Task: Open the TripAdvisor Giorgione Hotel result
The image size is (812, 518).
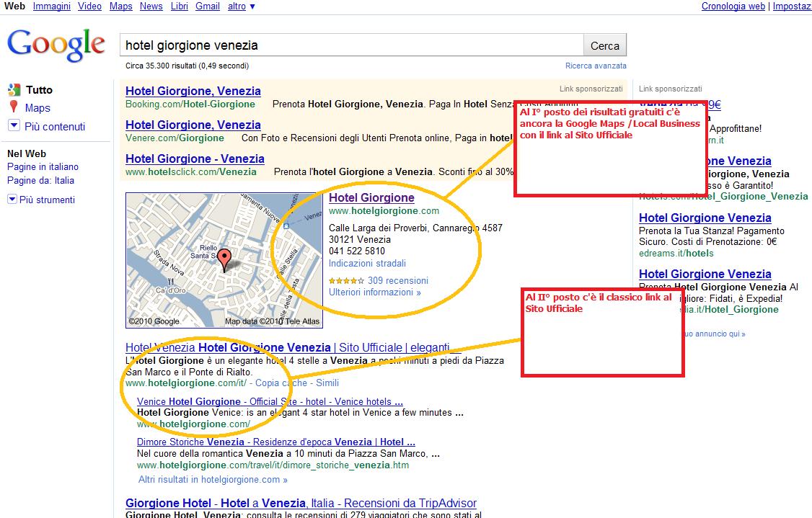Action: pyautogui.click(x=301, y=503)
